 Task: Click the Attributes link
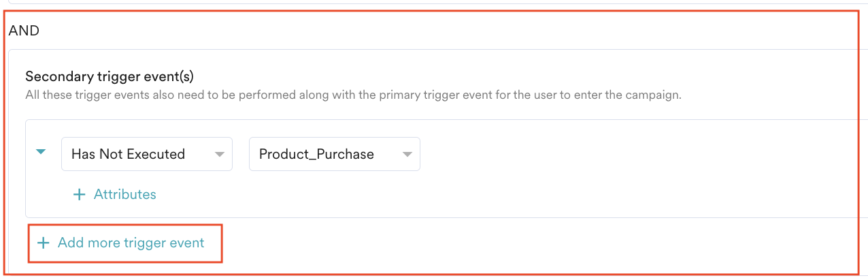[124, 194]
